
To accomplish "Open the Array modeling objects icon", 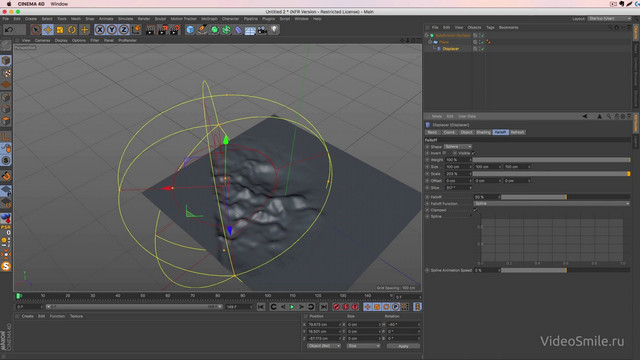I will (x=226, y=30).
